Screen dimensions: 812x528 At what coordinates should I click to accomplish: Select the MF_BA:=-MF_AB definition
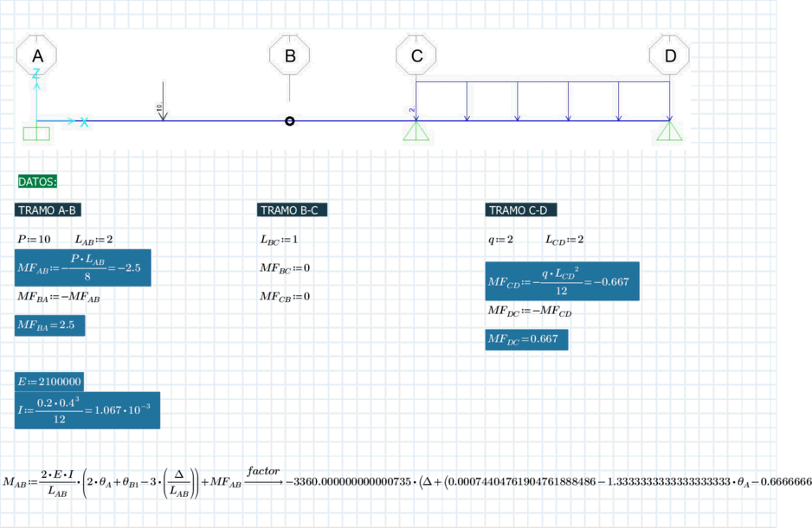tap(59, 297)
